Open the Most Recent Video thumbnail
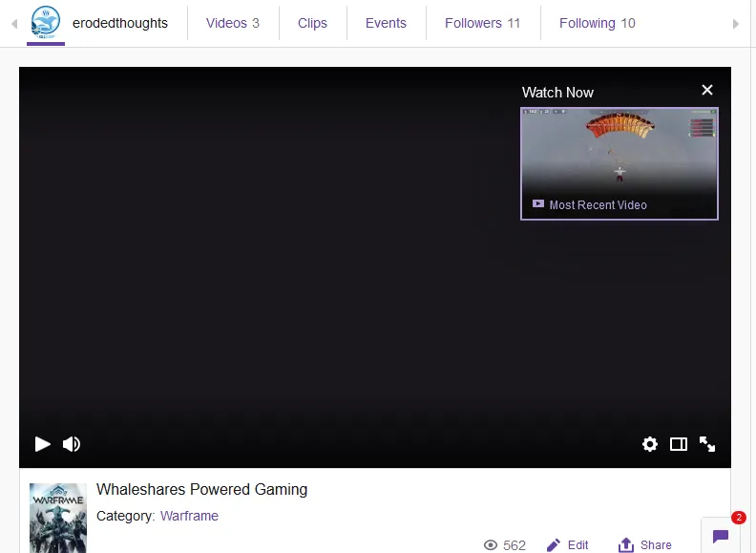This screenshot has height=553, width=756. 619,163
